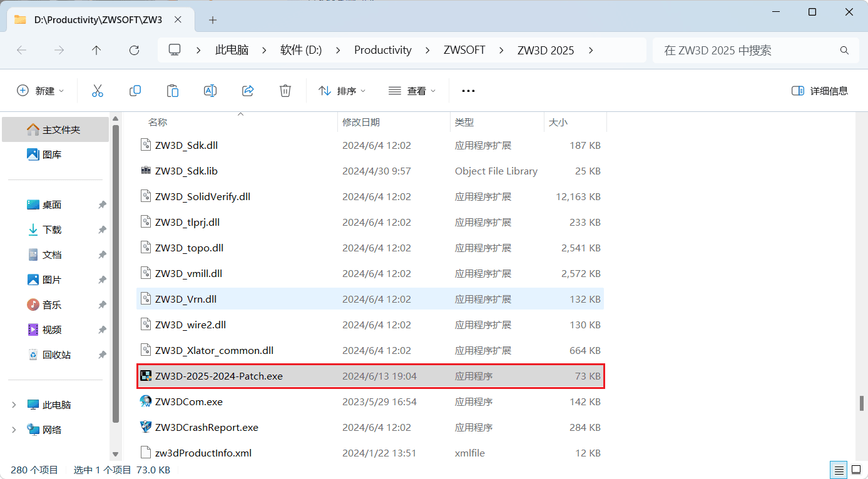
Task: Expand chevron after 软件 (D:) breadcrumb
Action: point(339,50)
